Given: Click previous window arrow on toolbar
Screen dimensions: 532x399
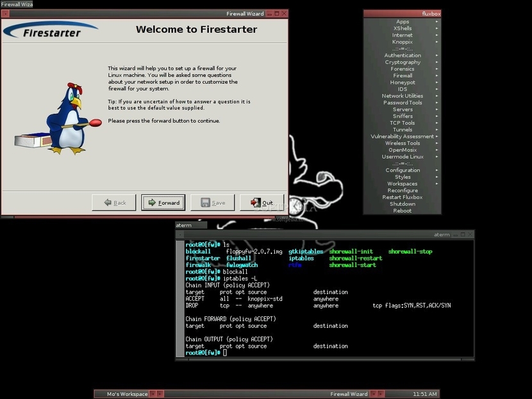Looking at the screenshot, I should [x=374, y=394].
